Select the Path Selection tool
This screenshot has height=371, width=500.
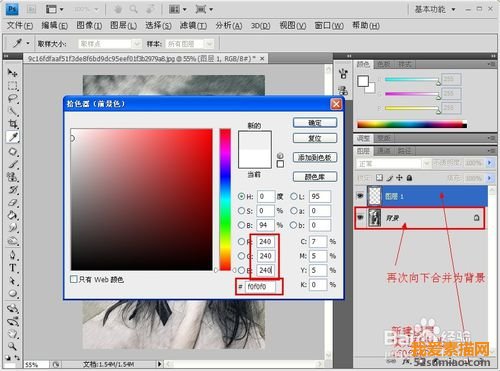pyautogui.click(x=13, y=281)
